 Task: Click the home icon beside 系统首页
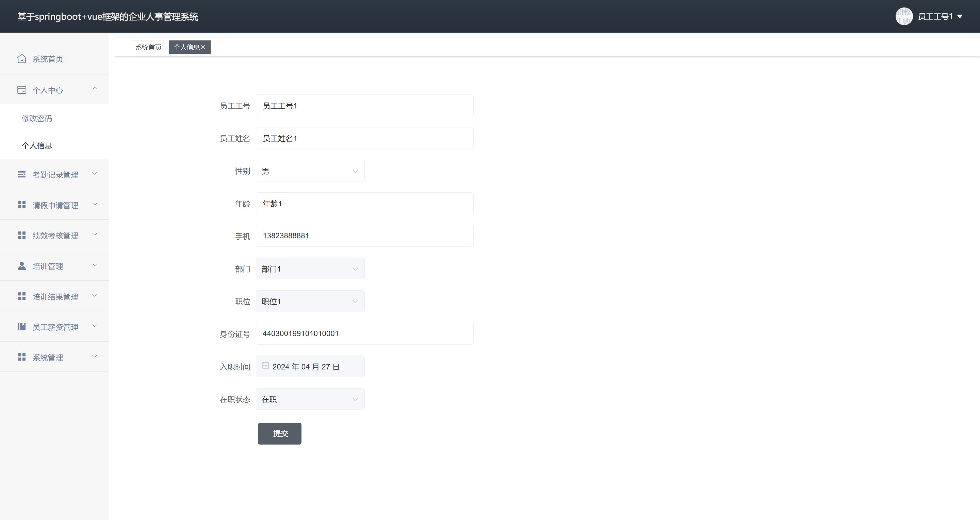pos(22,58)
